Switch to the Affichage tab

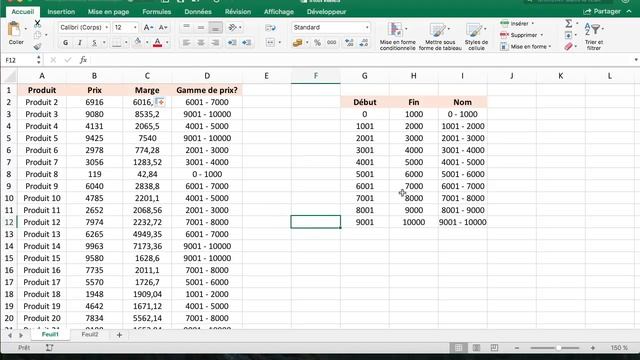pyautogui.click(x=279, y=12)
